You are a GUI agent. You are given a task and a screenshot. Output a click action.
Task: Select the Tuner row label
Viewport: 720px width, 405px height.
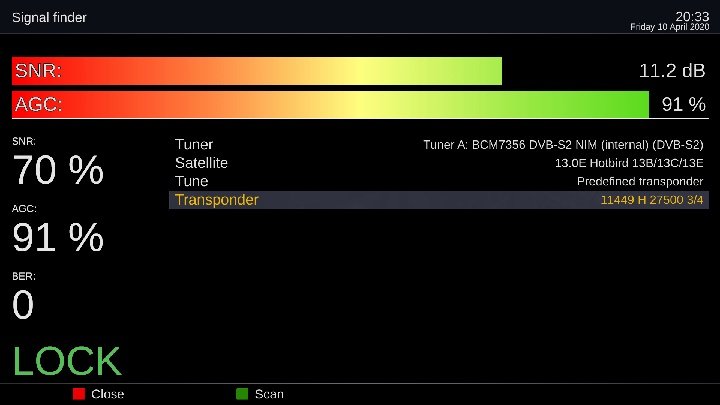[194, 145]
